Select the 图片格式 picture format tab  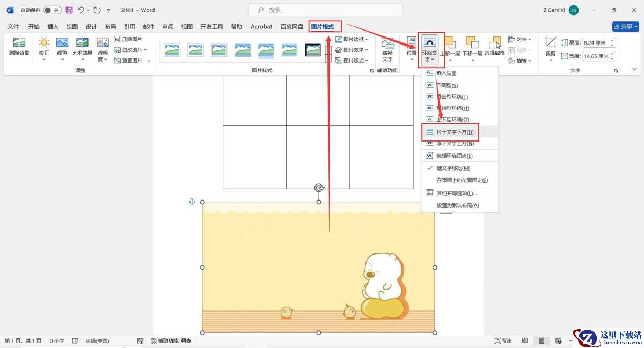[323, 26]
